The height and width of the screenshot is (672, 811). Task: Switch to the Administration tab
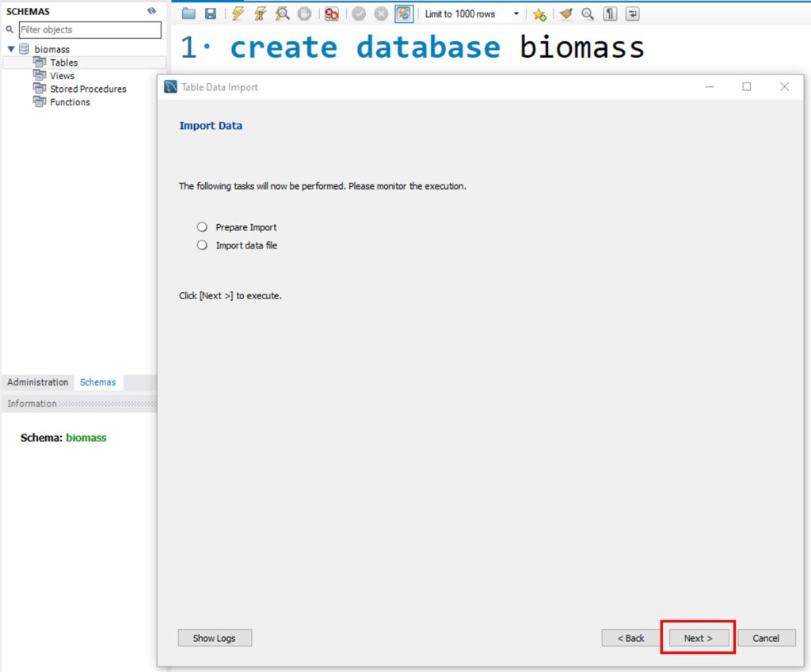pos(38,382)
